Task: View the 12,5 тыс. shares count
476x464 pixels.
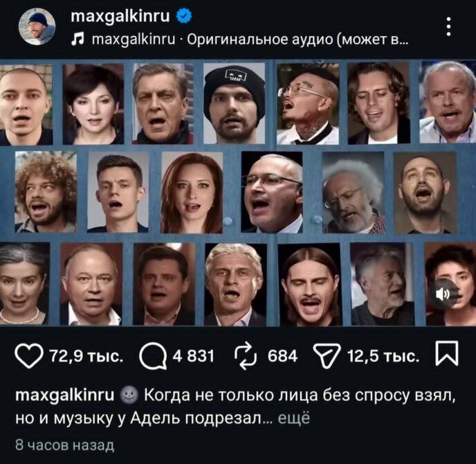Action: point(383,356)
